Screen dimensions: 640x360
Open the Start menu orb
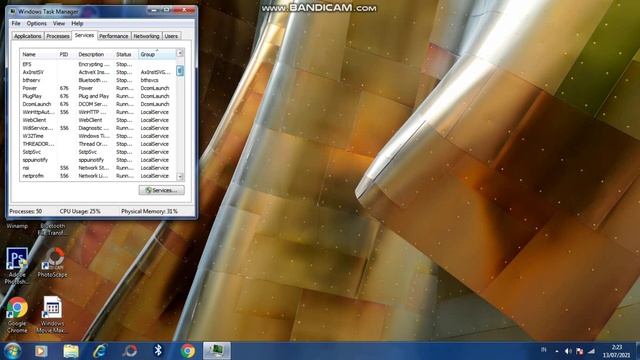13,351
